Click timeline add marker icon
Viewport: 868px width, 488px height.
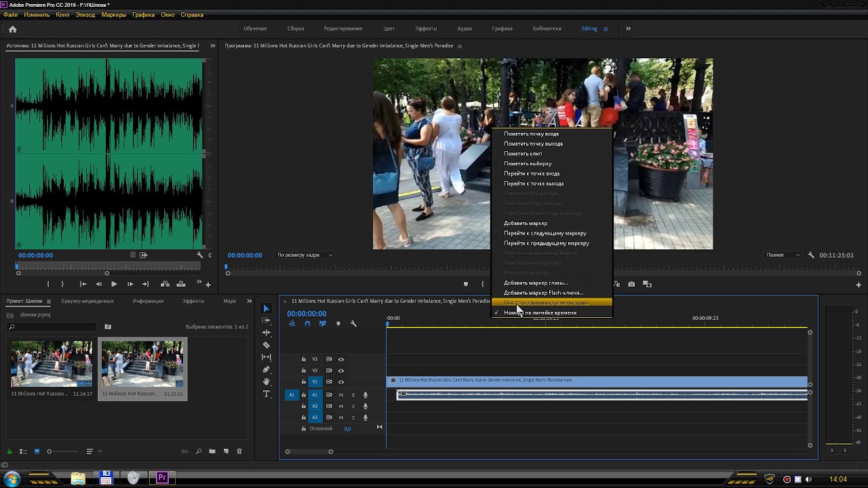tap(338, 324)
